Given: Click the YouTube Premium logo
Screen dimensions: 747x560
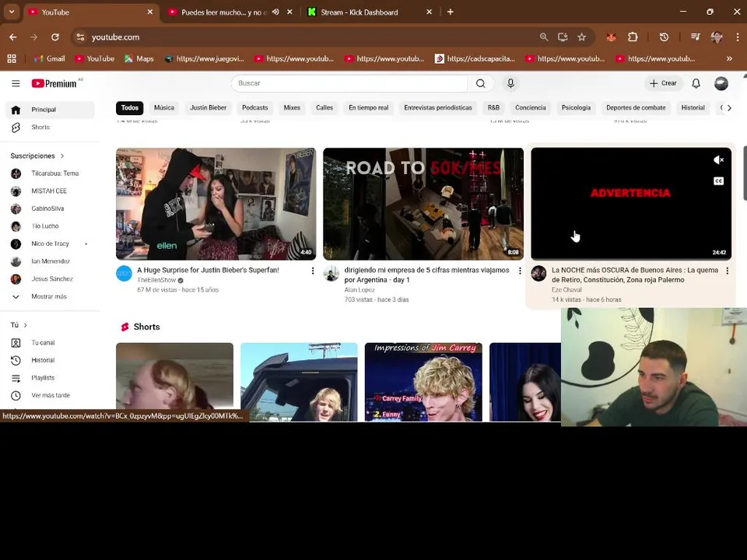Looking at the screenshot, I should tap(54, 83).
